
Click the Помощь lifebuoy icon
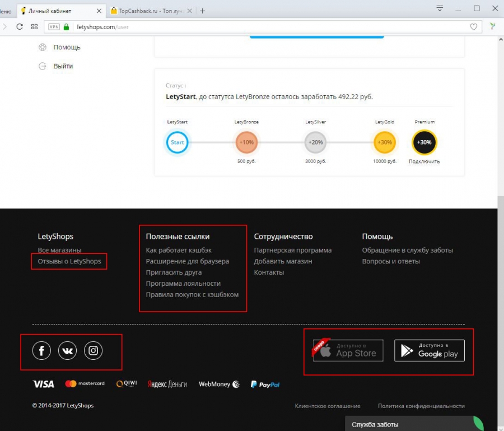coord(43,47)
